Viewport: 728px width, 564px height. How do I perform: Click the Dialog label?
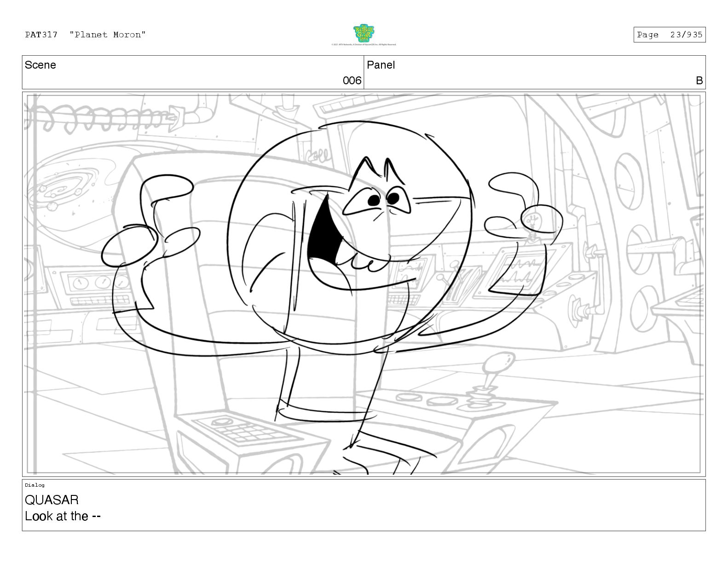click(35, 485)
